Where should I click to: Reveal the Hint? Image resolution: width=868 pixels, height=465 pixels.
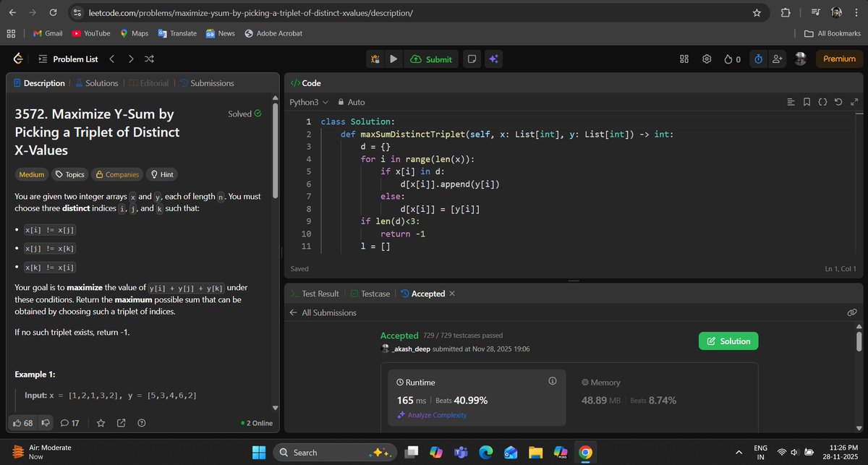pos(161,174)
